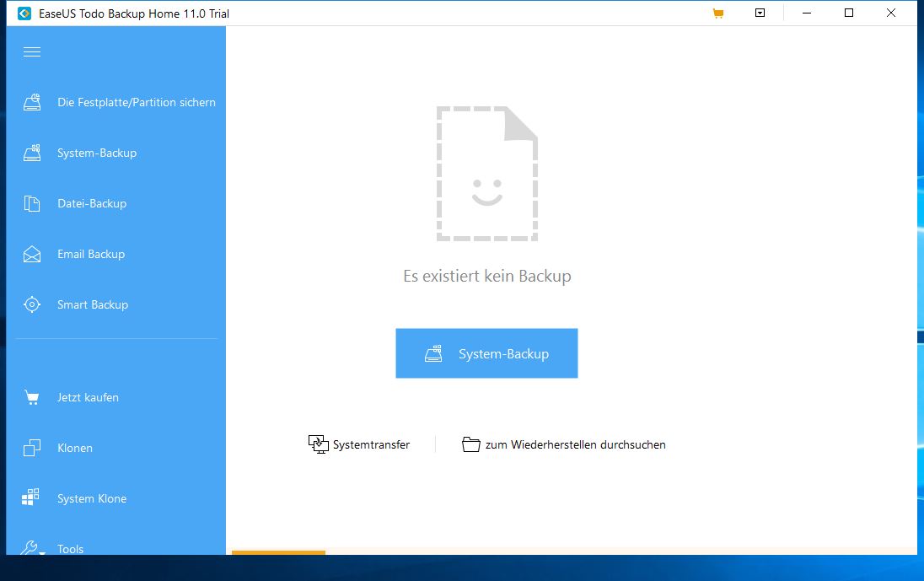Screen dimensions: 924x581
Task: Click the large blue System-Backup button
Action: click(x=486, y=353)
